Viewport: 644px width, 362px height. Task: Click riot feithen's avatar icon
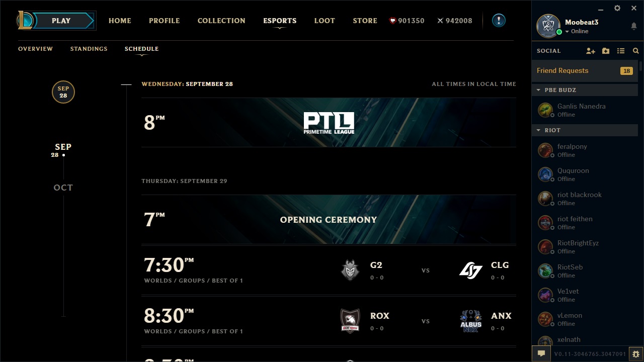click(545, 223)
